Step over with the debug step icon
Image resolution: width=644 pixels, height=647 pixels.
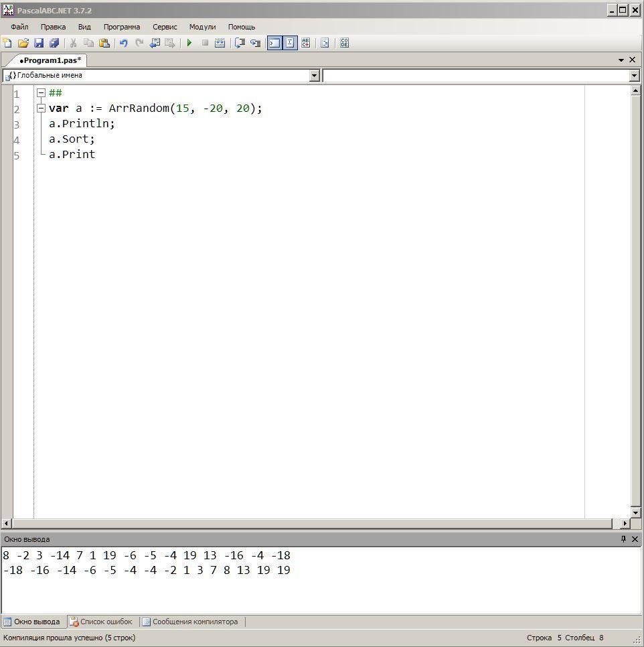click(x=240, y=43)
